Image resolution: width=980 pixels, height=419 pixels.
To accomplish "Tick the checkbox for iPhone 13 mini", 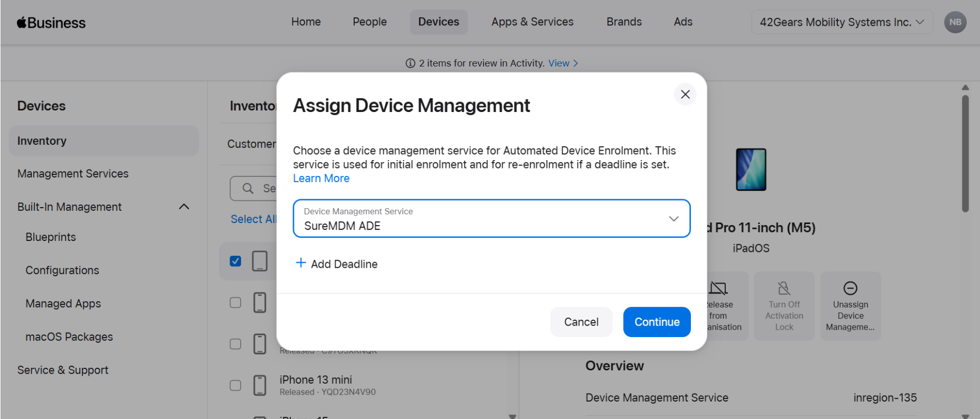I will 236,385.
